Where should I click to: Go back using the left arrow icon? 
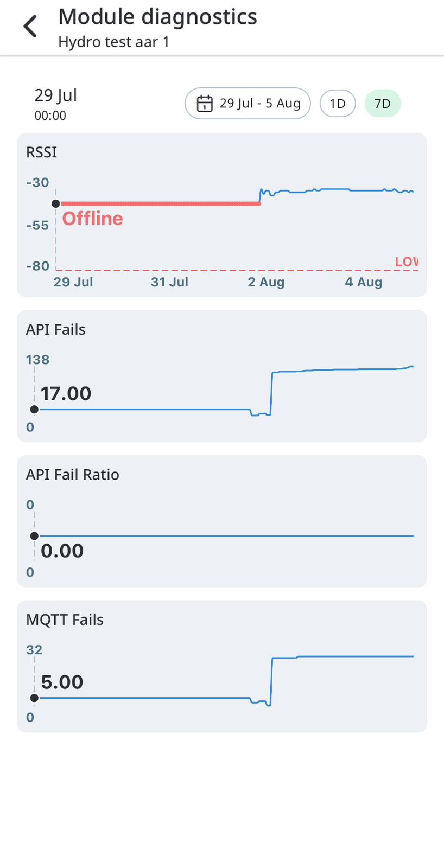pyautogui.click(x=30, y=26)
